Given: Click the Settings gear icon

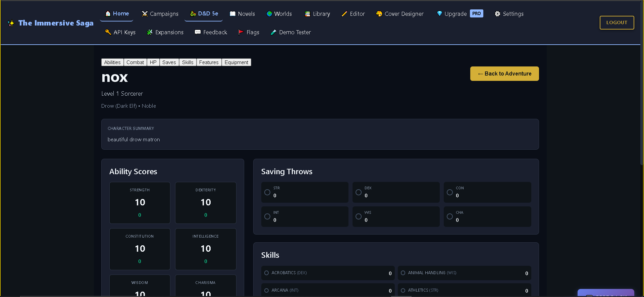Looking at the screenshot, I should pos(497,14).
